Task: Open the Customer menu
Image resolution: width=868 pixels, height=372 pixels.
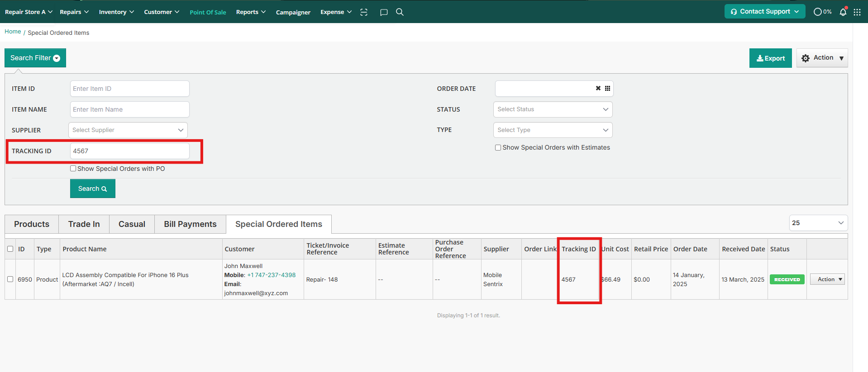Action: tap(162, 12)
